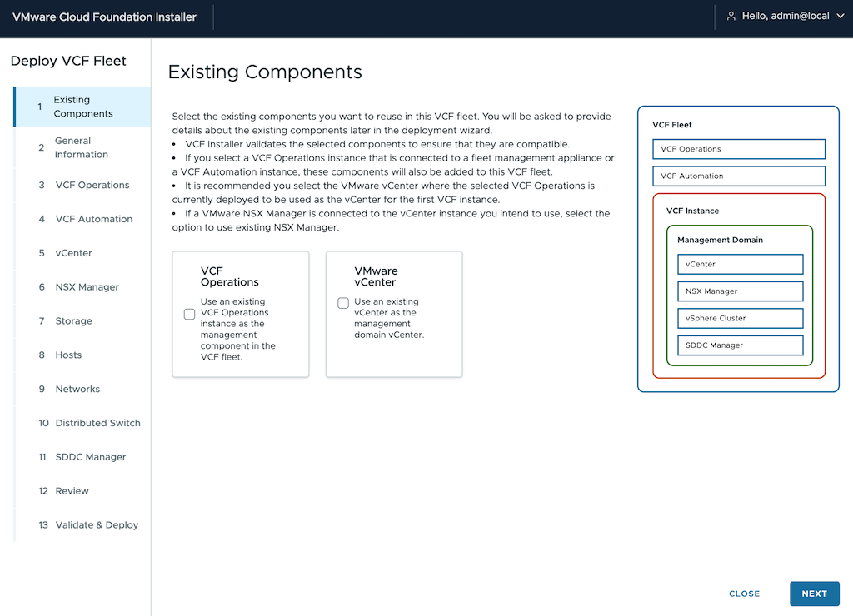Click the Deploy VCF Fleet sidebar heading
Image resolution: width=853 pixels, height=616 pixels.
click(68, 61)
